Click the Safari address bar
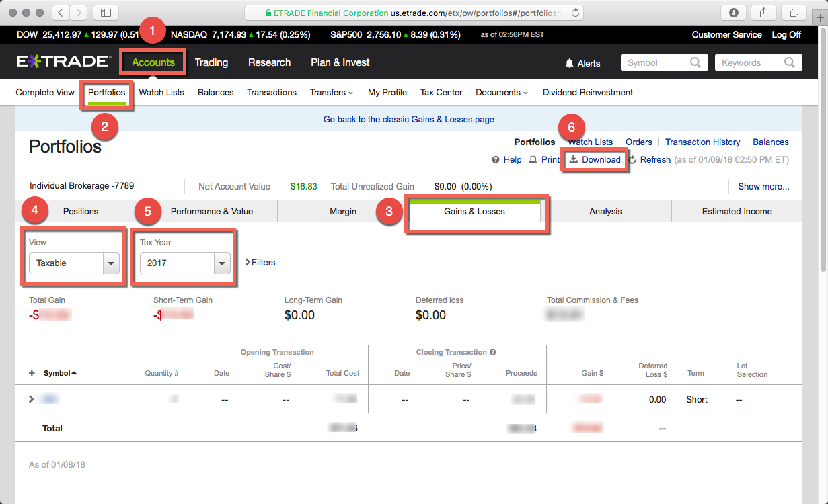828x504 pixels. [414, 12]
